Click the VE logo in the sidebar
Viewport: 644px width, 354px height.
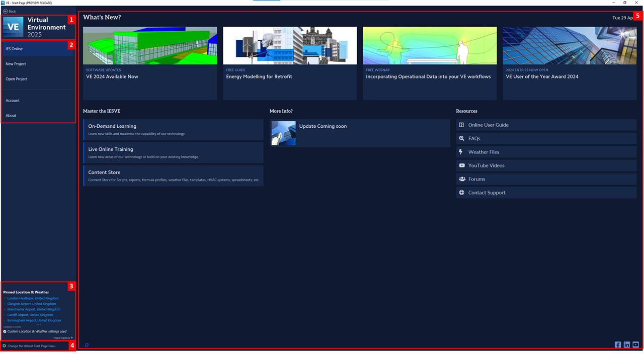click(13, 27)
